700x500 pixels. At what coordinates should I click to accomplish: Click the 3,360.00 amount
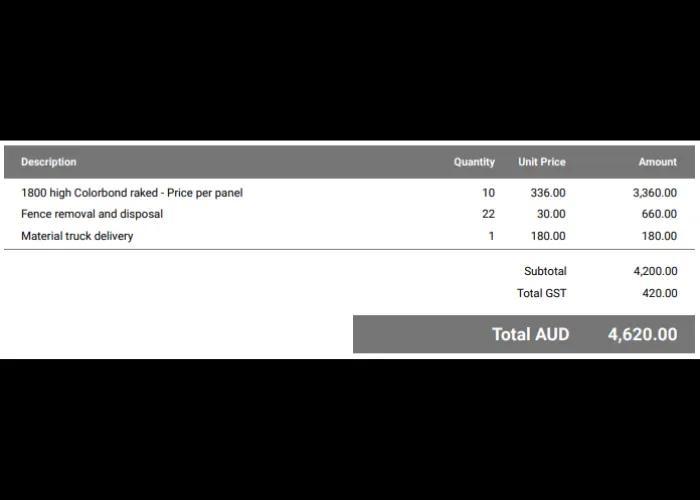[654, 193]
